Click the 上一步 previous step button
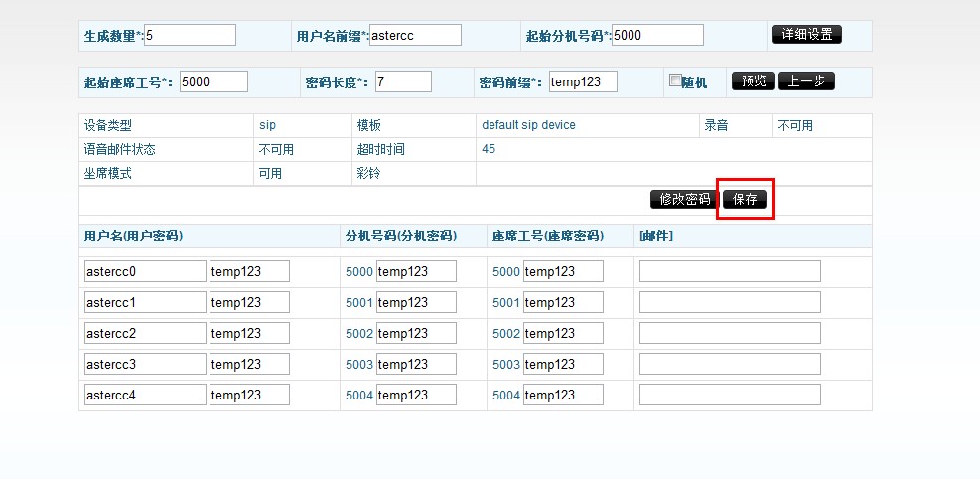Screen dimensions: 980x479 805,81
